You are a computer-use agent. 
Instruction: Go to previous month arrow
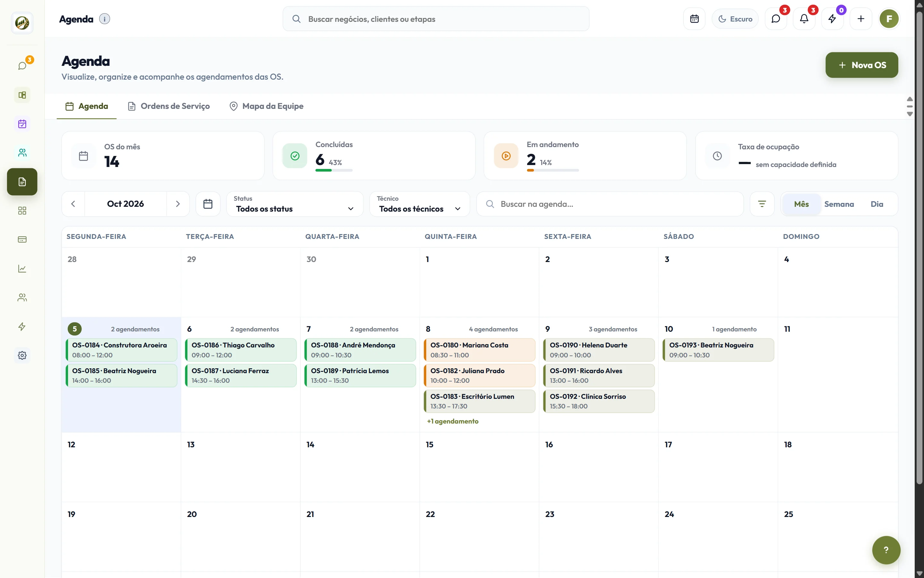[73, 204]
